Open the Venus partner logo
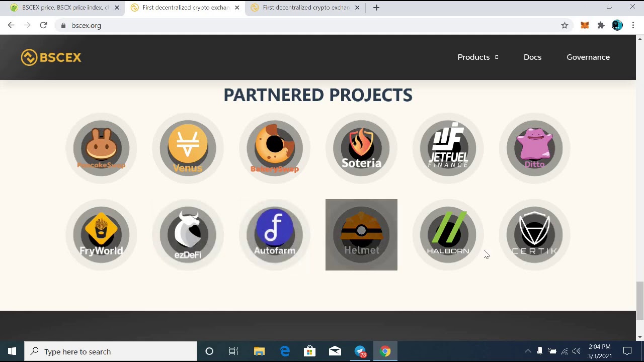This screenshot has height=362, width=644. pyautogui.click(x=188, y=148)
